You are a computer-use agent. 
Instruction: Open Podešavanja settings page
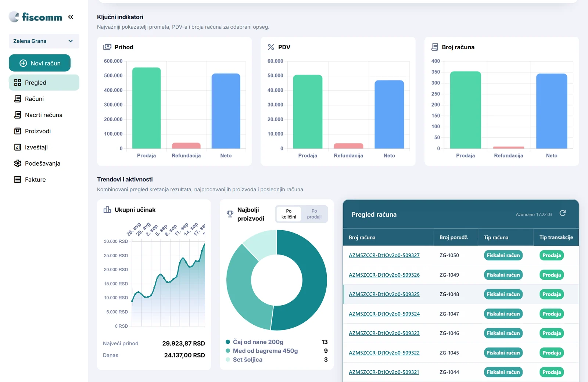[x=44, y=163]
